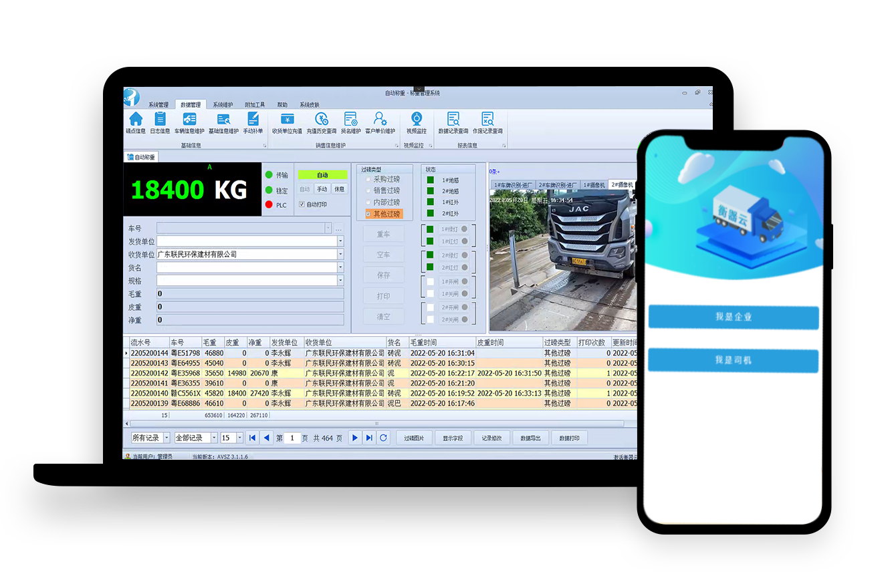Refresh the records list icon
Image resolution: width=896 pixels, height=588 pixels.
pyautogui.click(x=383, y=438)
